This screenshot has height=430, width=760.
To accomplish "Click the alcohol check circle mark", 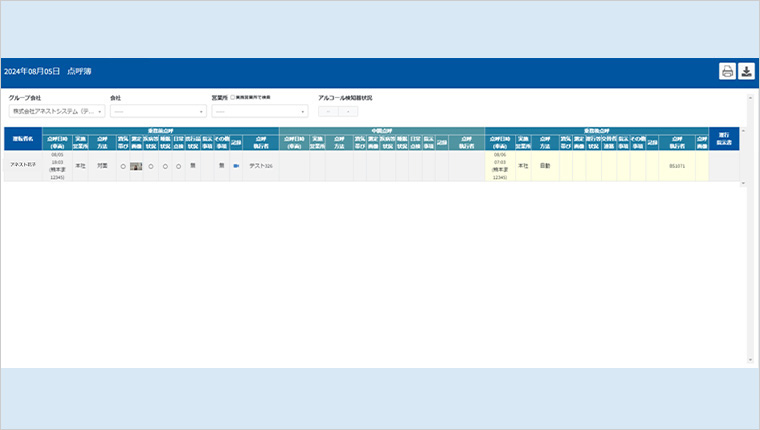I will [123, 166].
